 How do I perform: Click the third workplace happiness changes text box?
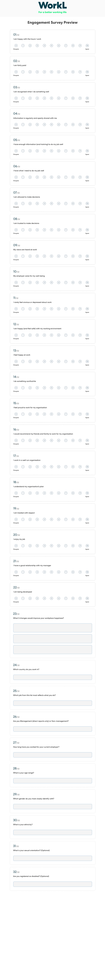(x=52, y=649)
